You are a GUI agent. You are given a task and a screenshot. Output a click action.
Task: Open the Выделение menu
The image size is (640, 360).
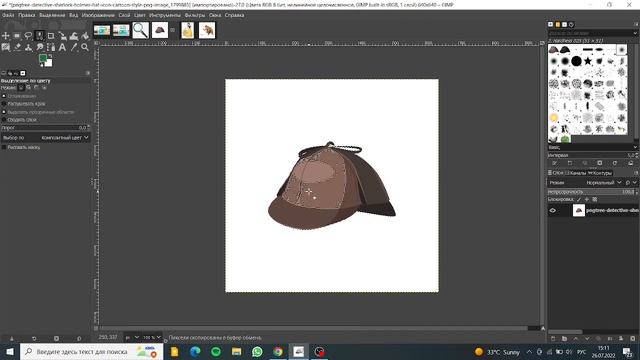tap(52, 15)
